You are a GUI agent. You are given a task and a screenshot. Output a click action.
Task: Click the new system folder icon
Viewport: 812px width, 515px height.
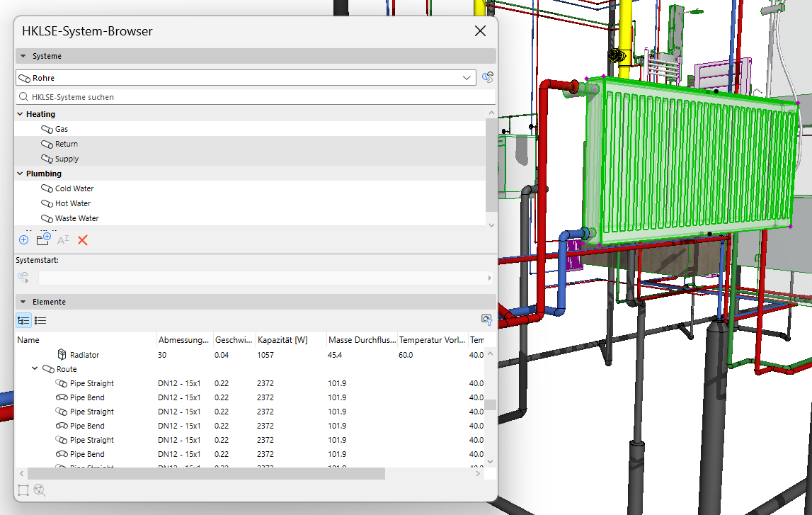click(43, 239)
